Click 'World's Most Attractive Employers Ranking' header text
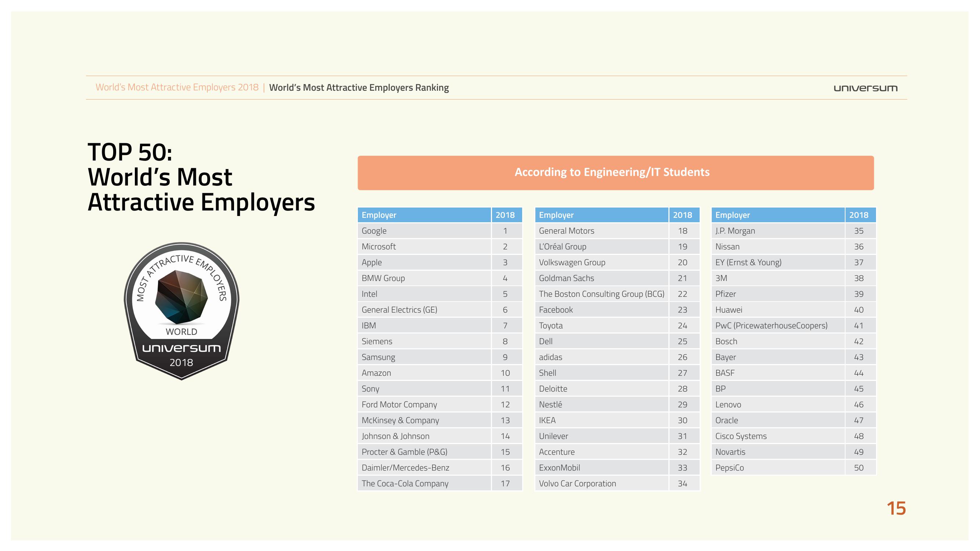The image size is (980, 551). tap(359, 88)
